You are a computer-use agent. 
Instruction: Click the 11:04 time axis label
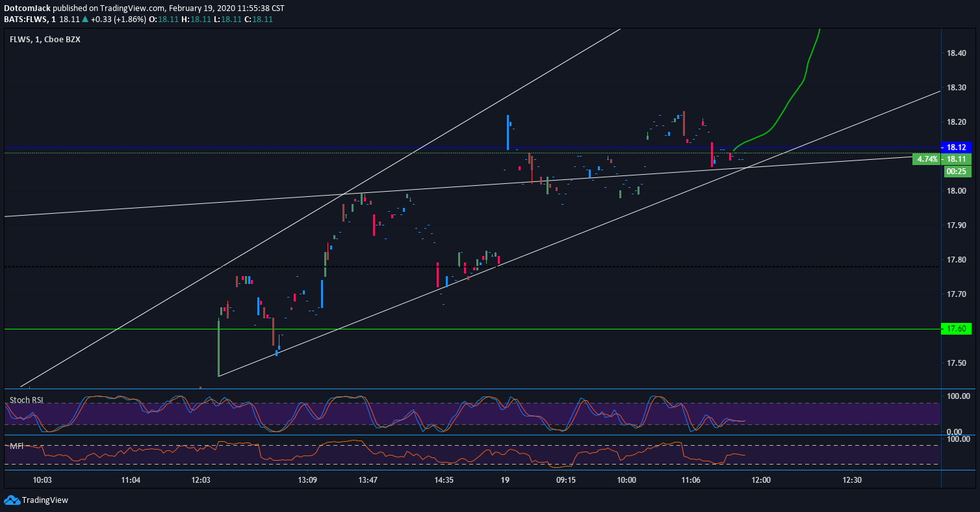tap(131, 480)
